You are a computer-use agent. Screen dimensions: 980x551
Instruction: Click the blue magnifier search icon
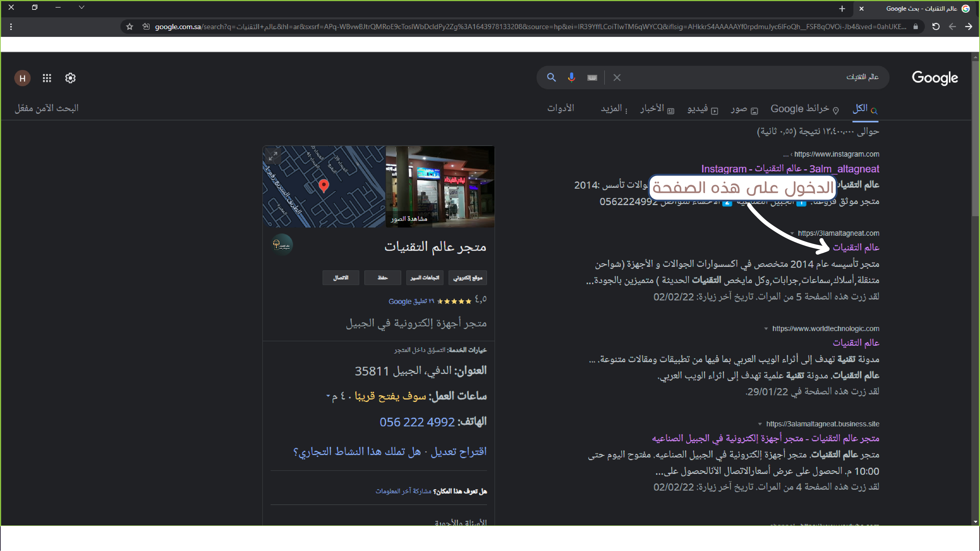point(551,78)
